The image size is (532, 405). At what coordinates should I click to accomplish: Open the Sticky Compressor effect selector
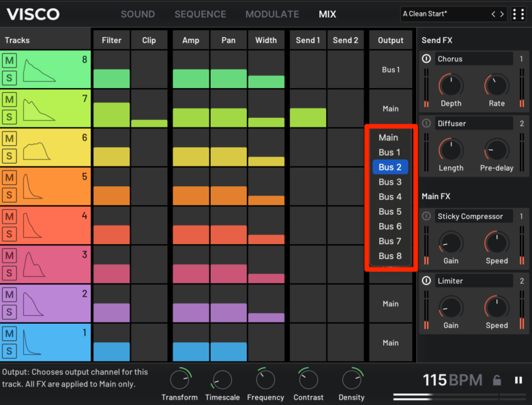tap(474, 217)
